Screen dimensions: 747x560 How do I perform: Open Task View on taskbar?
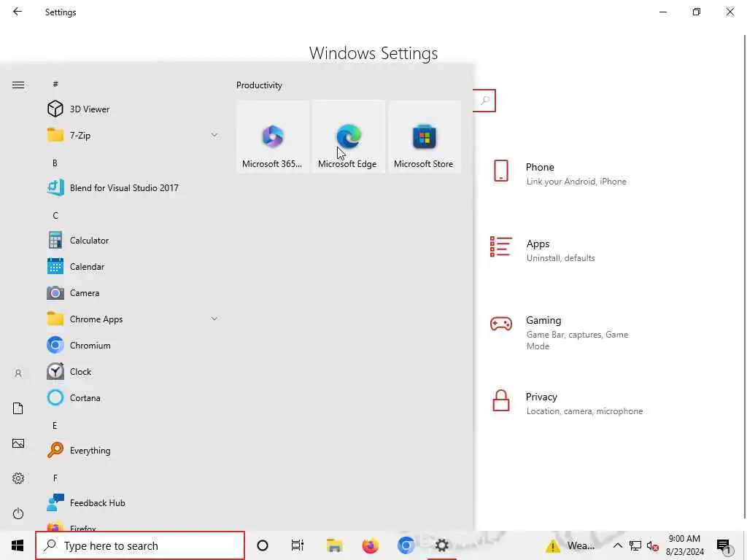pyautogui.click(x=298, y=545)
